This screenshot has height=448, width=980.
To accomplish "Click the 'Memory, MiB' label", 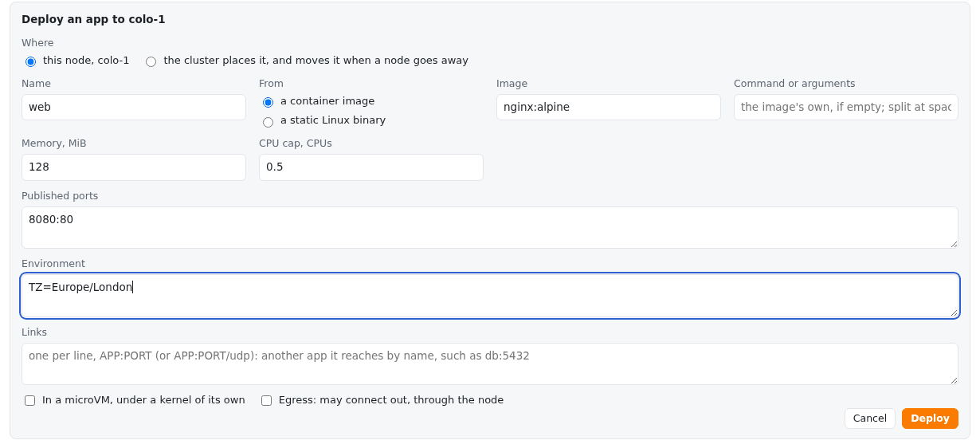I will [x=54, y=143].
